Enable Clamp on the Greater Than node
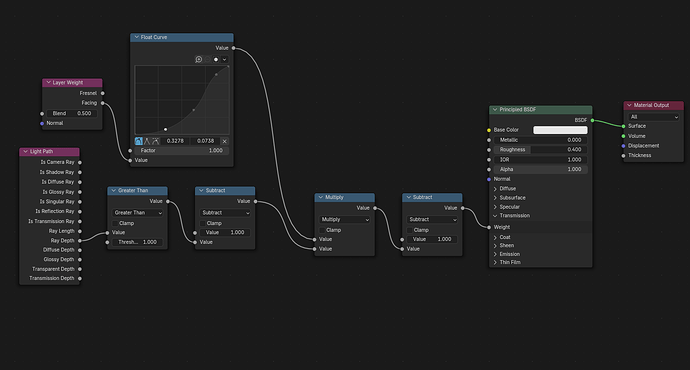Viewport: 690px width, 370px height. pos(115,223)
